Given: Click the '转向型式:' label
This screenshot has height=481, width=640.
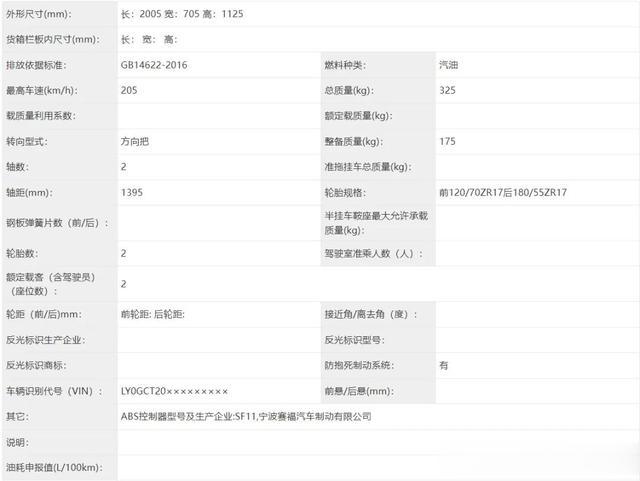Looking at the screenshot, I should (27, 142).
